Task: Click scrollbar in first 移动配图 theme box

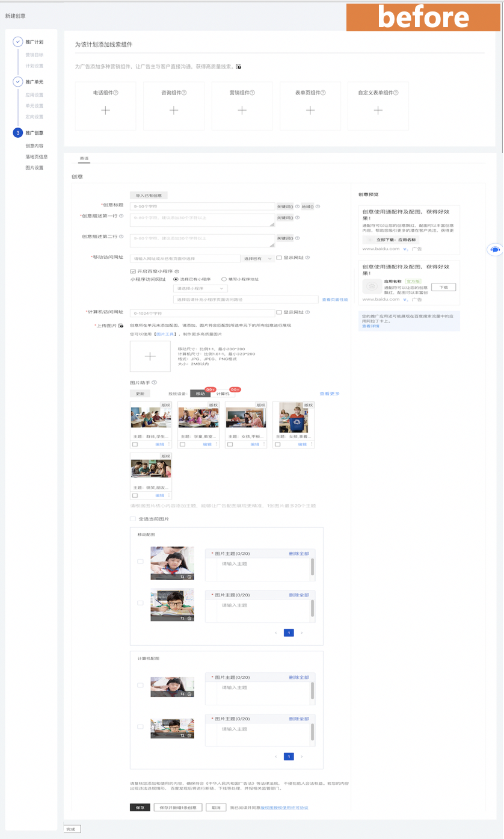Action: (312, 567)
